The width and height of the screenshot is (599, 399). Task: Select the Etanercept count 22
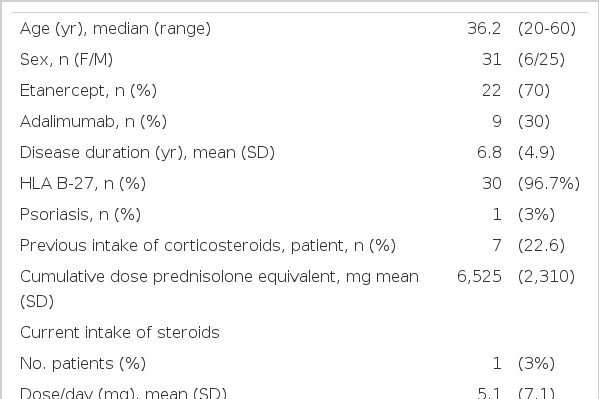point(491,91)
